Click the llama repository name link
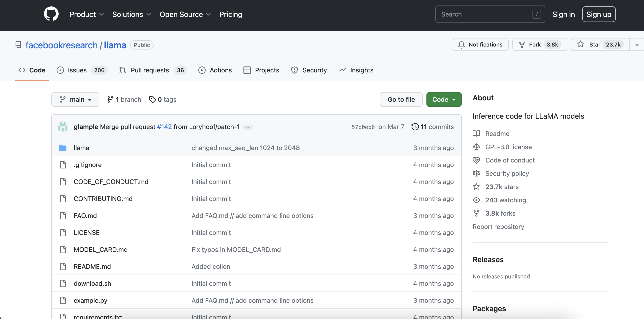Viewport: 644px width, 319px height. tap(115, 45)
